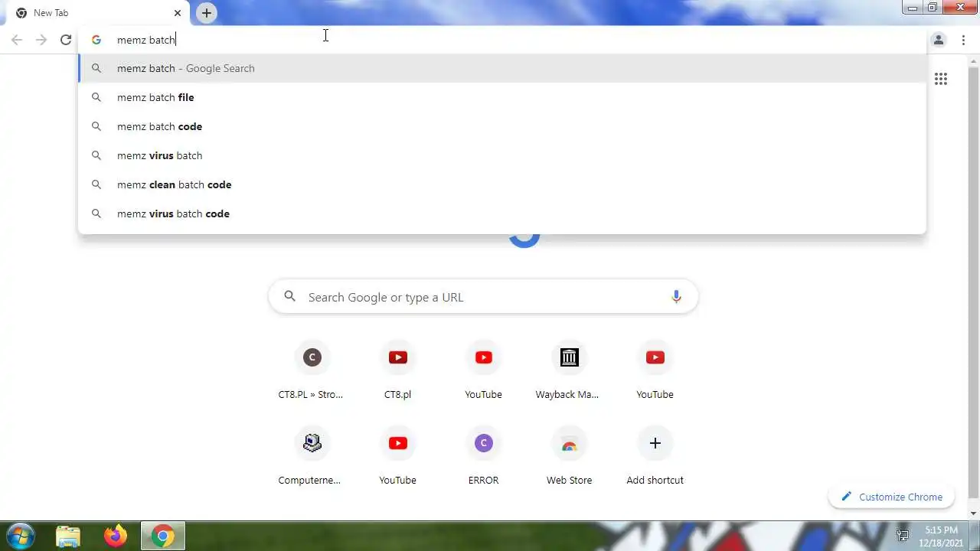Image resolution: width=980 pixels, height=551 pixels.
Task: Choose the memz batch code suggestion
Action: point(501,126)
